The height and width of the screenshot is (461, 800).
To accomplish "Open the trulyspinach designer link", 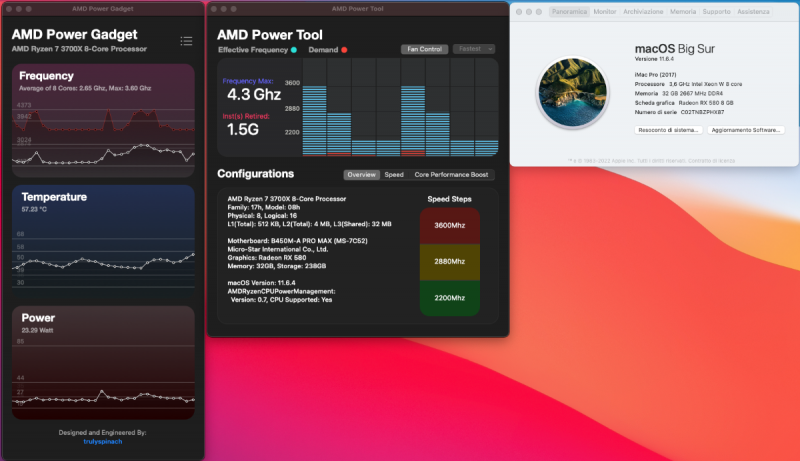I will [103, 442].
